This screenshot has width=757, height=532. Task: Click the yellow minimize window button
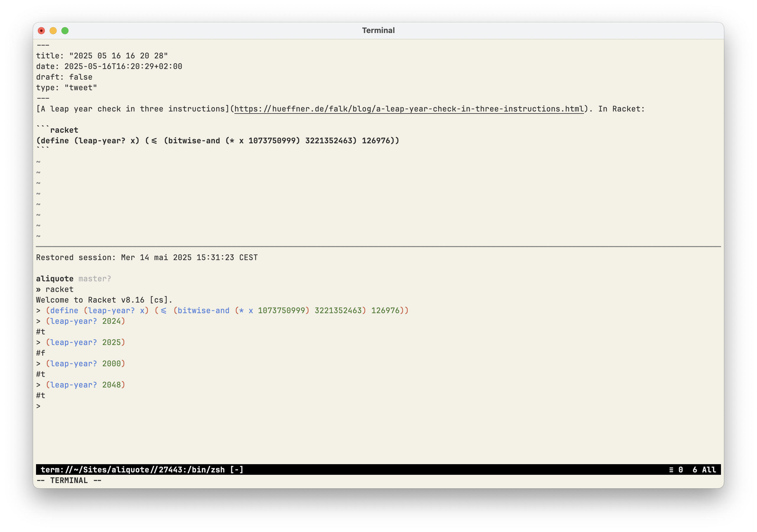pyautogui.click(x=53, y=31)
